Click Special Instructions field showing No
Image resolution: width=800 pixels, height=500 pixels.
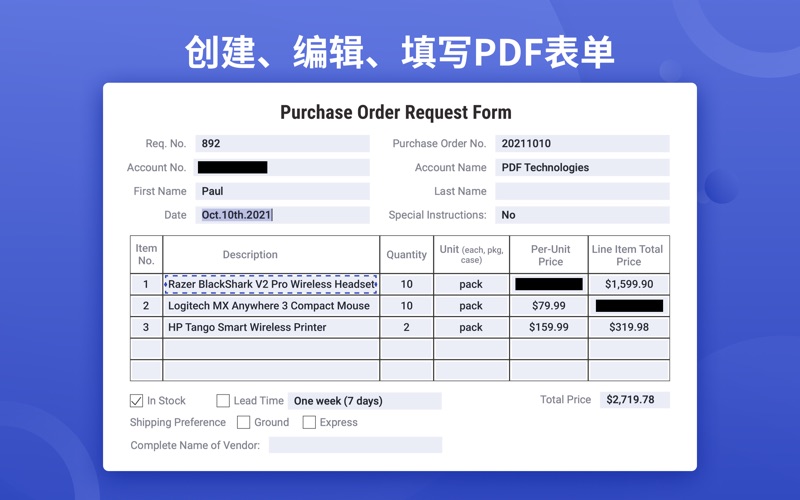coord(582,215)
